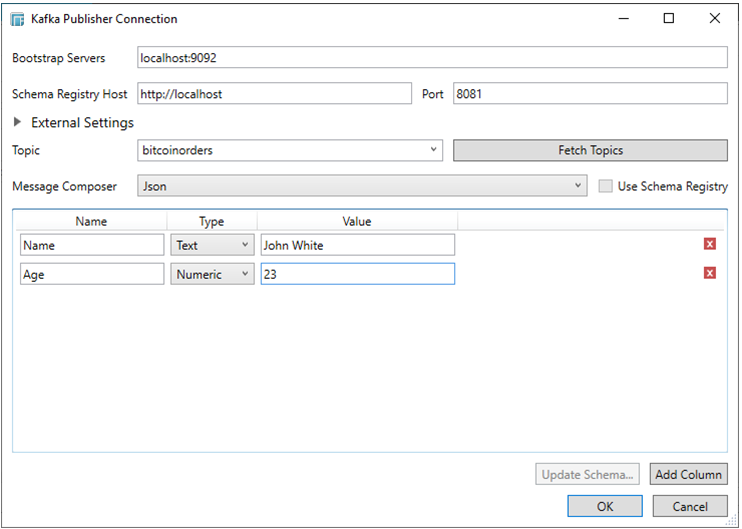
Task: Open the Type dropdown for Name row
Action: point(212,245)
